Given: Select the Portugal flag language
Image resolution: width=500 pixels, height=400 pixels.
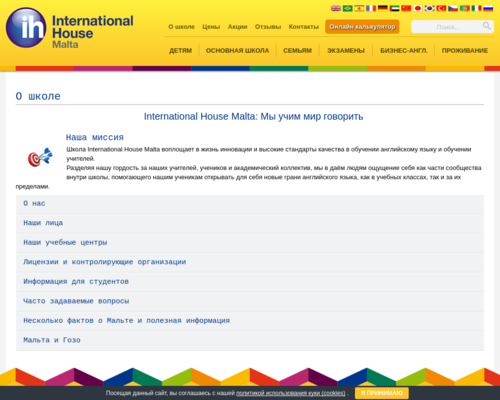Looking at the screenshot, I should click(465, 8).
